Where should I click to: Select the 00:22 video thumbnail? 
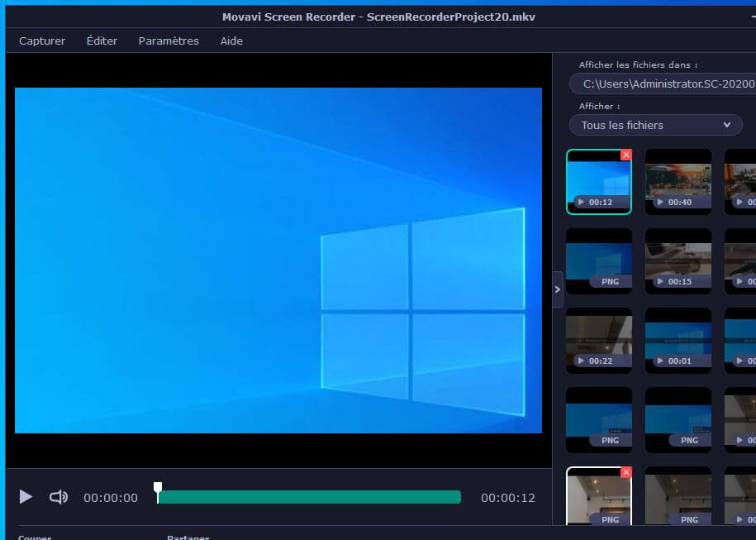599,341
